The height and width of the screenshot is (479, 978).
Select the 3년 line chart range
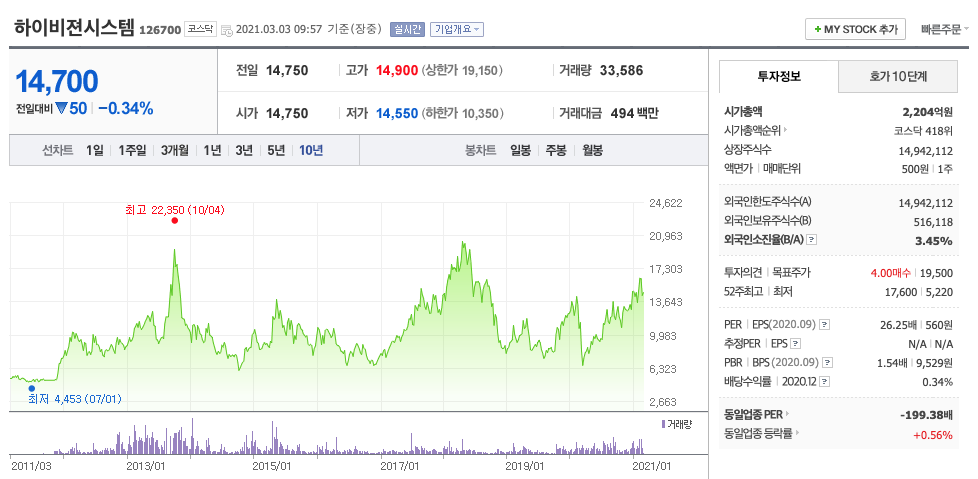coord(244,150)
